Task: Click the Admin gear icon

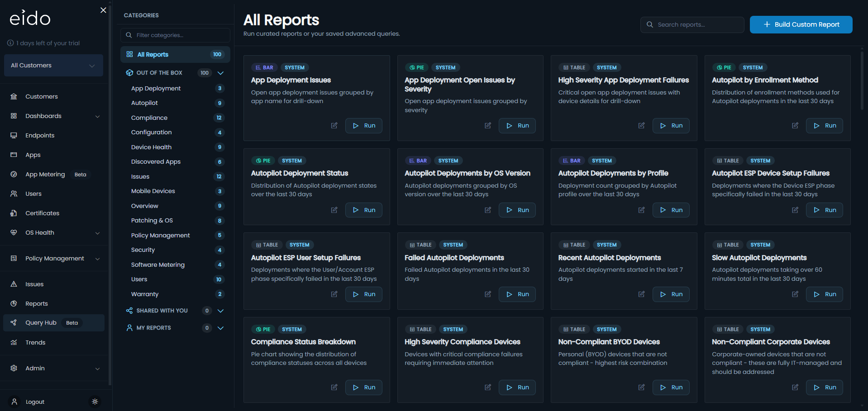Action: tap(14, 368)
